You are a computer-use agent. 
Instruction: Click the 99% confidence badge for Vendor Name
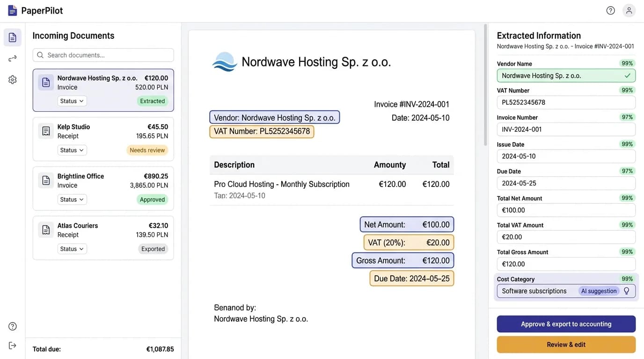pos(627,63)
